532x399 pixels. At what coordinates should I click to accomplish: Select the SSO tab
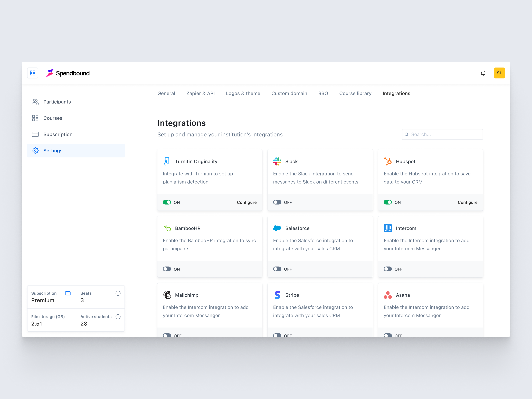[323, 94]
